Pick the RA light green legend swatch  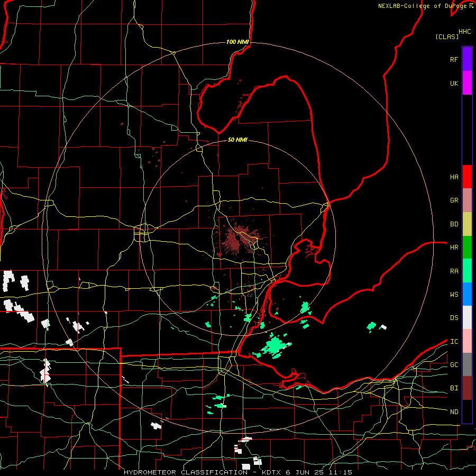[x=467, y=271]
